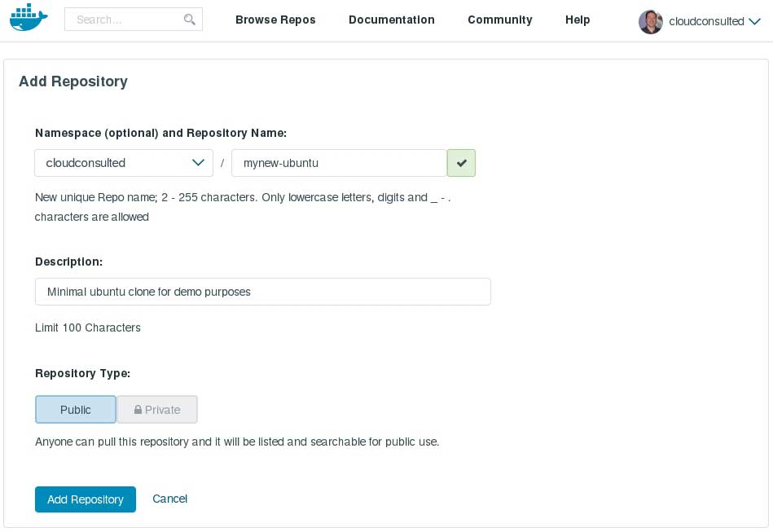Image resolution: width=773 pixels, height=532 pixels.
Task: Open the Help menu item
Action: [x=578, y=20]
